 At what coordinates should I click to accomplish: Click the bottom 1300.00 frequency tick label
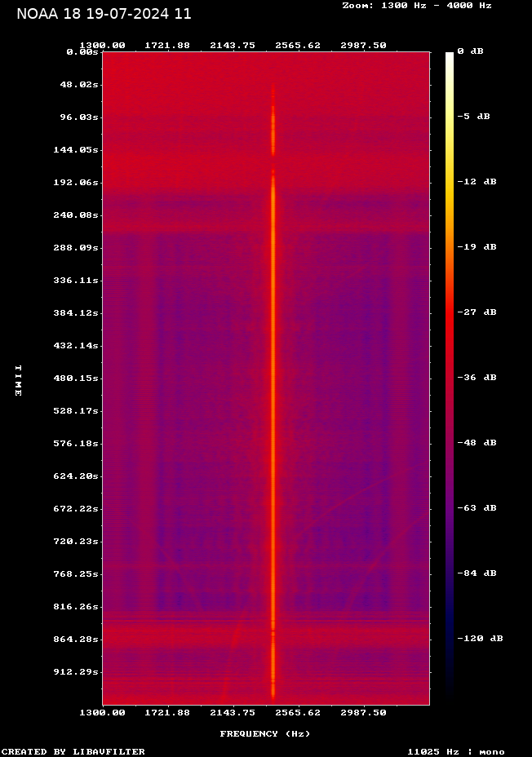click(x=102, y=712)
